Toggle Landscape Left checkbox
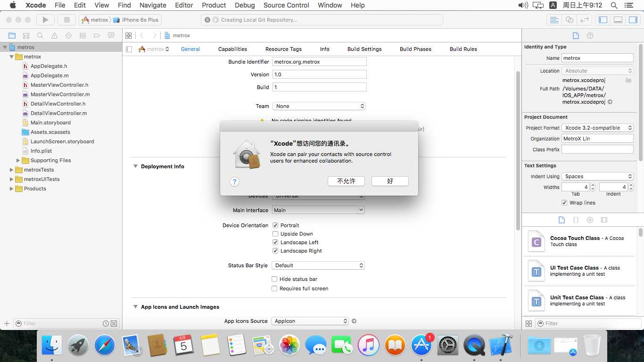644x362 pixels. point(275,242)
